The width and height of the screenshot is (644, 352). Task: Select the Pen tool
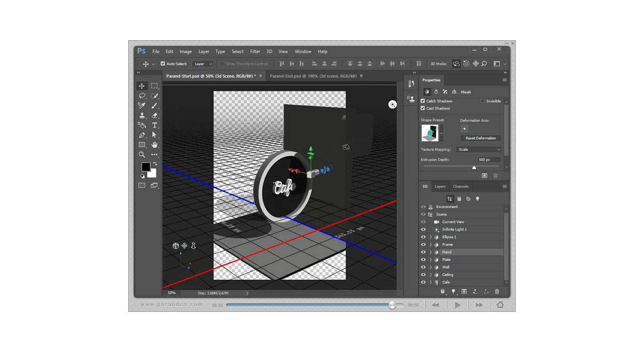(x=142, y=135)
